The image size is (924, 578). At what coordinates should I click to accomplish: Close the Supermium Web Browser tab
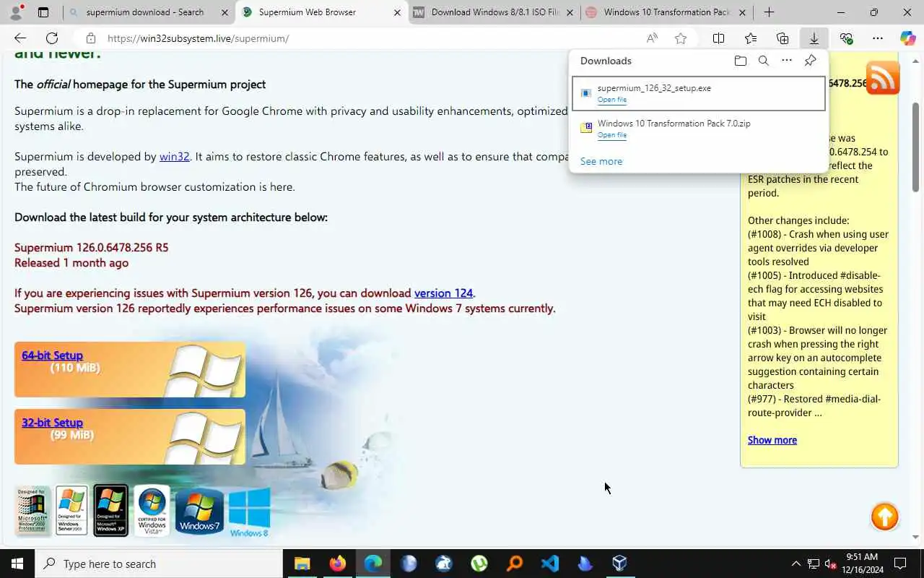click(397, 12)
